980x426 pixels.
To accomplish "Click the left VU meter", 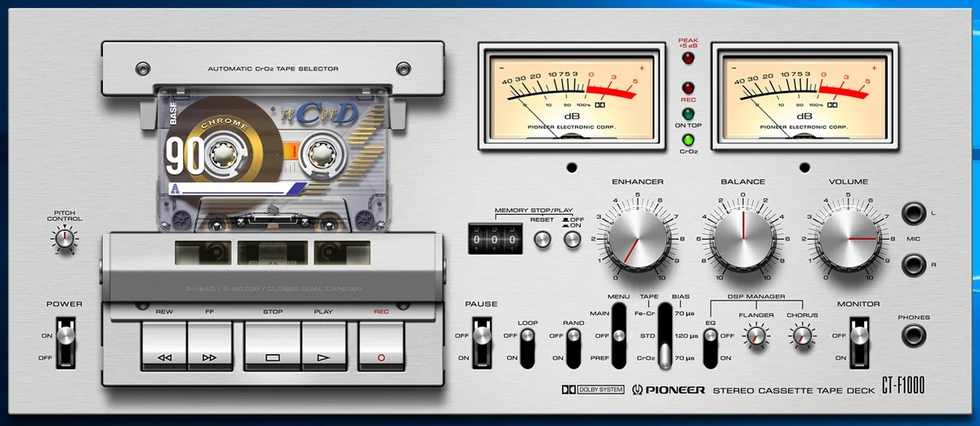I will (x=572, y=96).
